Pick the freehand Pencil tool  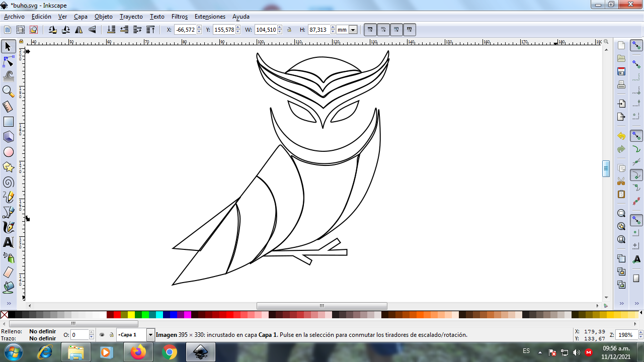point(8,197)
